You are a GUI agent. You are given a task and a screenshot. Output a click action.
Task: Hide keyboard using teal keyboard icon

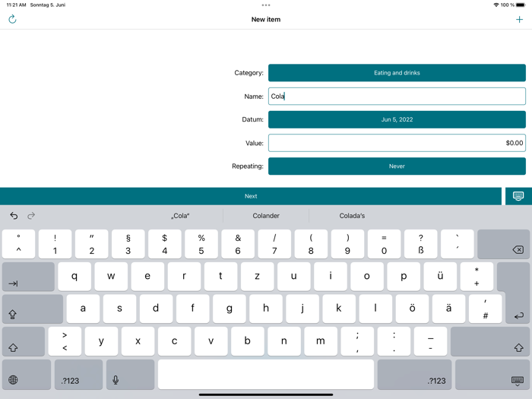pos(518,196)
